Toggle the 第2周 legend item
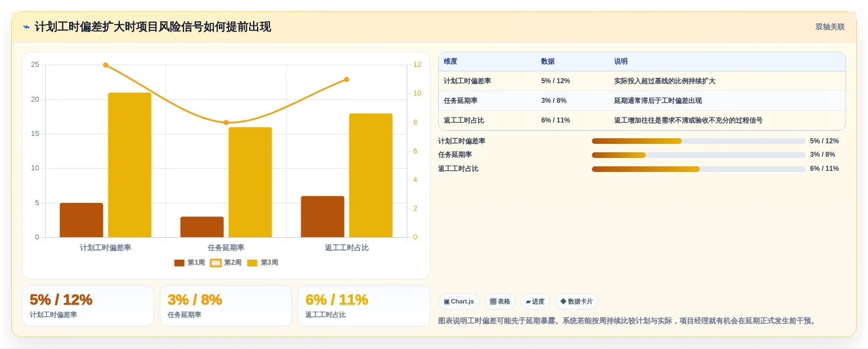 click(226, 262)
